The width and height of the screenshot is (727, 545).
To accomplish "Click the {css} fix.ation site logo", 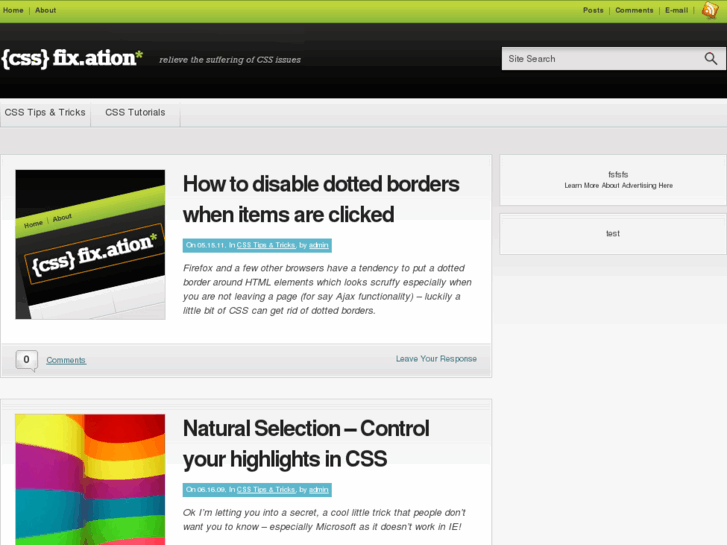I will (72, 59).
